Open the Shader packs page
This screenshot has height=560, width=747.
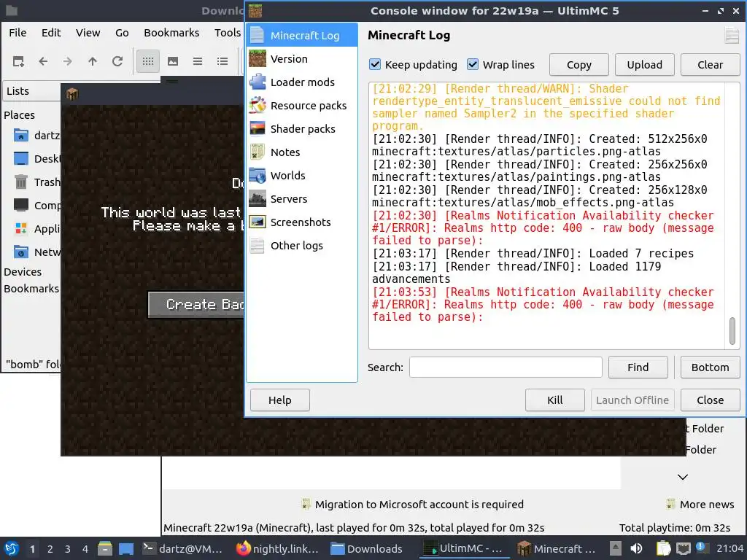coord(301,129)
